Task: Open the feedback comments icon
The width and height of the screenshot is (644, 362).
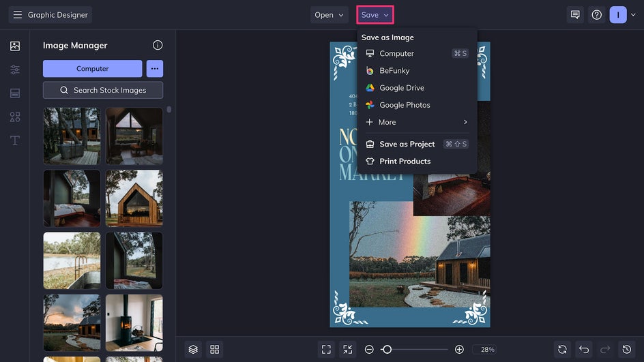Action: 575,15
